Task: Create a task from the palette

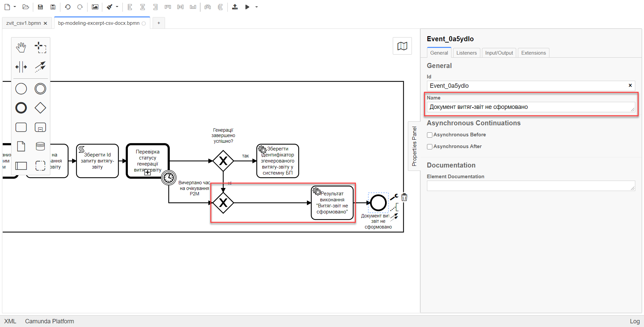Action: pos(21,127)
